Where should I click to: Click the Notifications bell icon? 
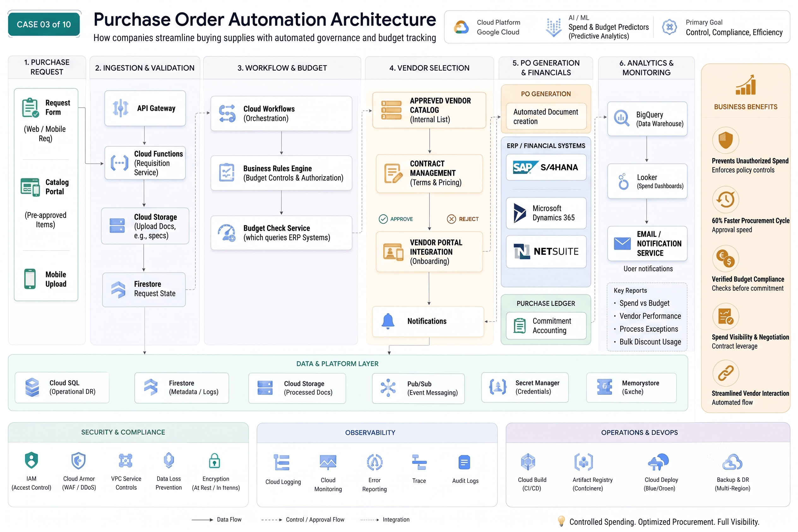(388, 321)
